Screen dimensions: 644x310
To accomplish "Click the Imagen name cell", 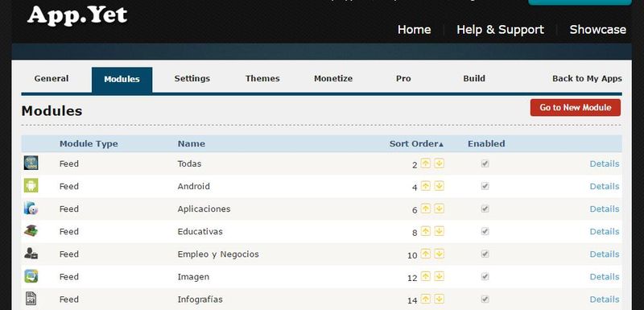I will (193, 277).
